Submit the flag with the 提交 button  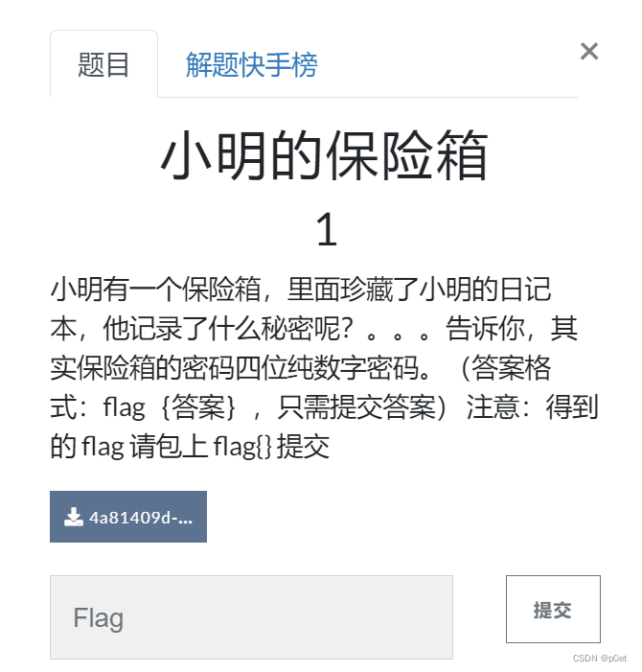click(553, 609)
